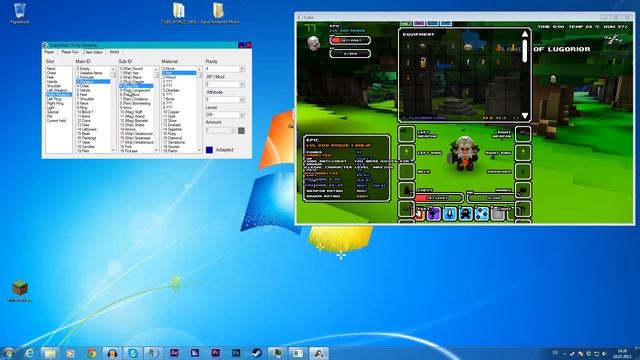
Task: Switch to the Item Editor tab
Action: click(x=94, y=52)
